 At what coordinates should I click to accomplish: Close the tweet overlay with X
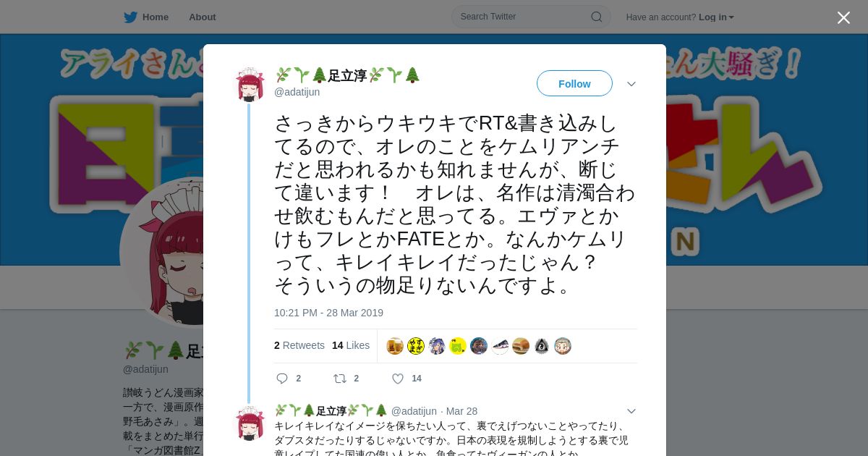pyautogui.click(x=843, y=17)
